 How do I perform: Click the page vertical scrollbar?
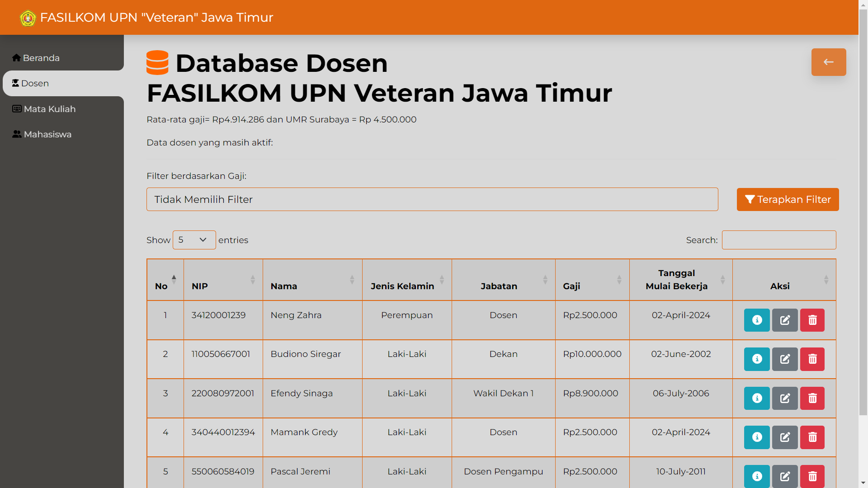pyautogui.click(x=863, y=212)
